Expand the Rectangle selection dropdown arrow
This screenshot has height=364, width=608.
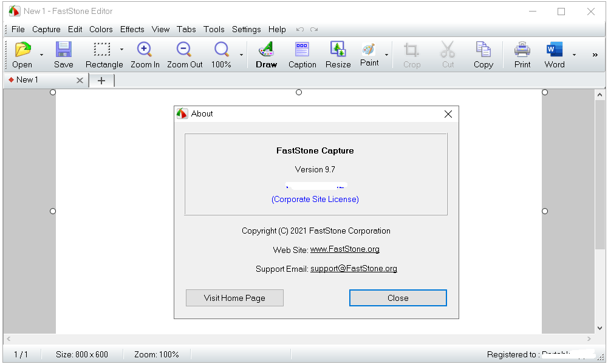[x=121, y=50]
